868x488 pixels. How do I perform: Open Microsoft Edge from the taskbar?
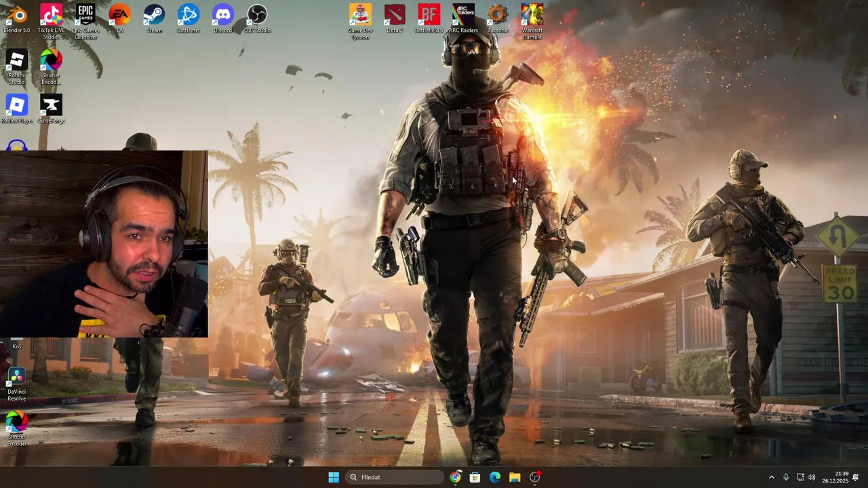pyautogui.click(x=495, y=477)
